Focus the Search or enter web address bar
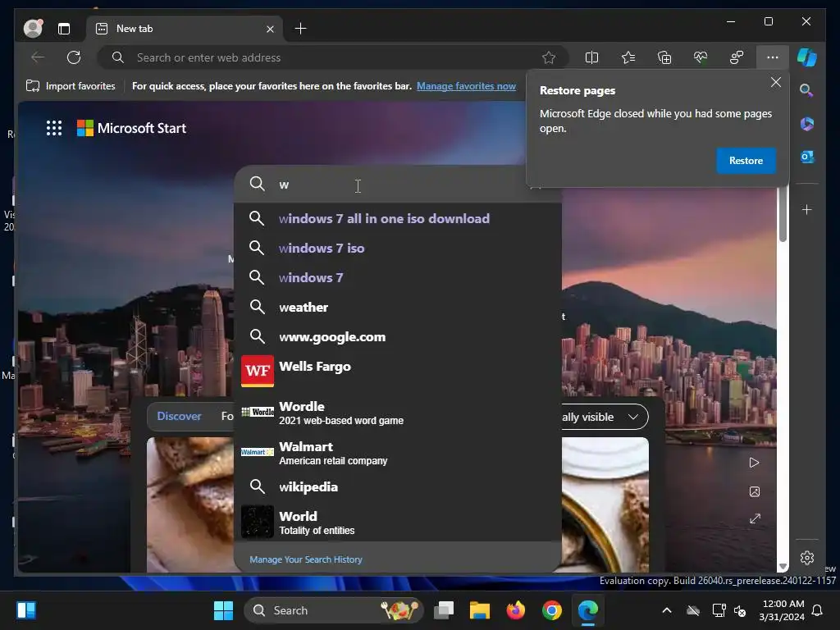Image resolution: width=840 pixels, height=630 pixels. click(332, 57)
